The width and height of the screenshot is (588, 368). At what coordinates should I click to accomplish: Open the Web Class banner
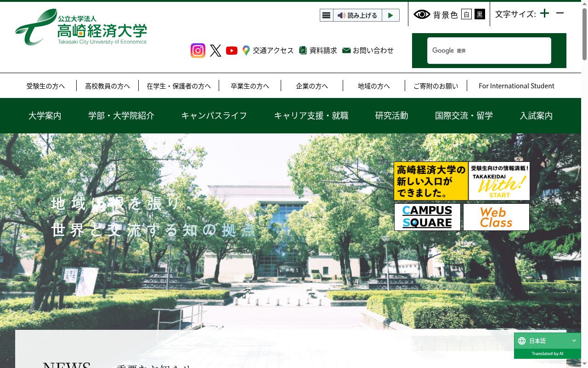(496, 217)
